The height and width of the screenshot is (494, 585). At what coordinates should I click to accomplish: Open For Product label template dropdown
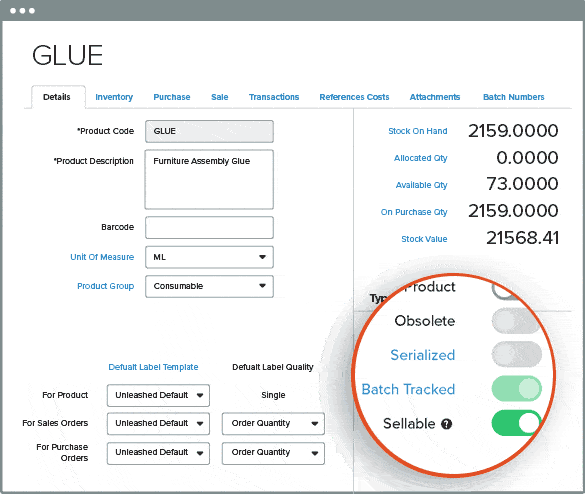[x=158, y=395]
